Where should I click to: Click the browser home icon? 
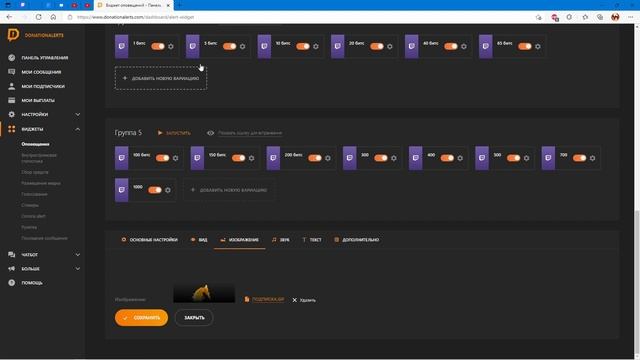(53, 17)
